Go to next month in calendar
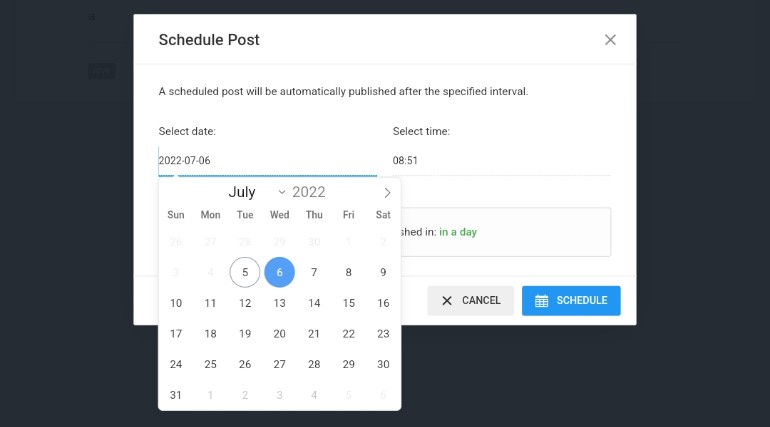 coord(387,193)
